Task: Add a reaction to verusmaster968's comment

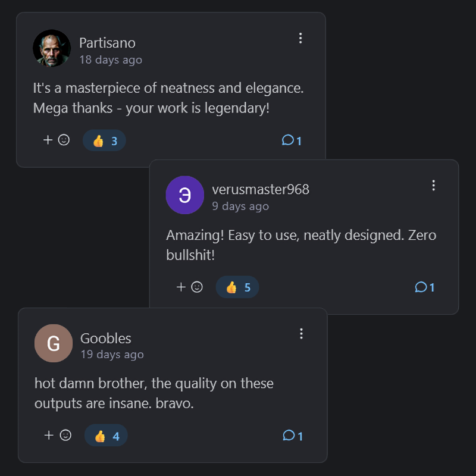Action: point(190,287)
